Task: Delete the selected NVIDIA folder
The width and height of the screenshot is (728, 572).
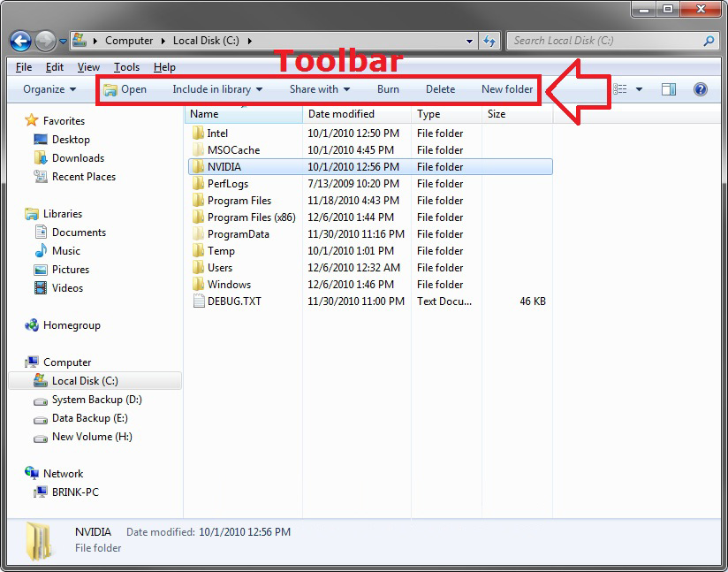Action: (x=441, y=89)
